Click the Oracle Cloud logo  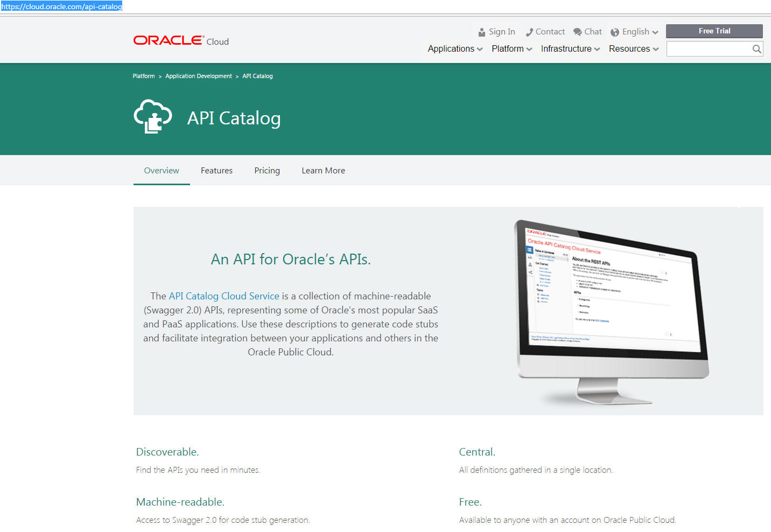tap(181, 41)
